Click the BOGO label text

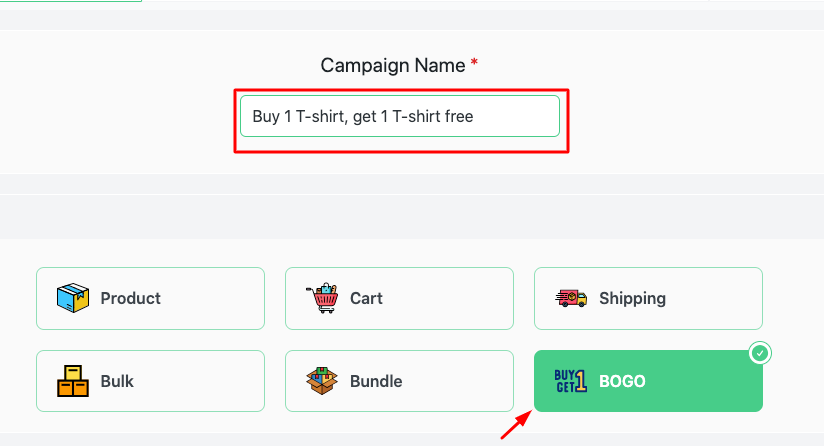(622, 381)
